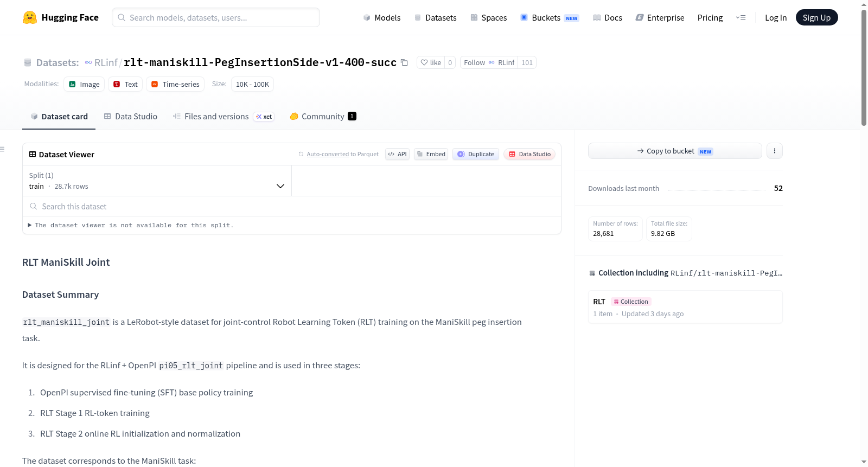This screenshot has width=868, height=467.
Task: Open the Community tab
Action: pyautogui.click(x=323, y=116)
